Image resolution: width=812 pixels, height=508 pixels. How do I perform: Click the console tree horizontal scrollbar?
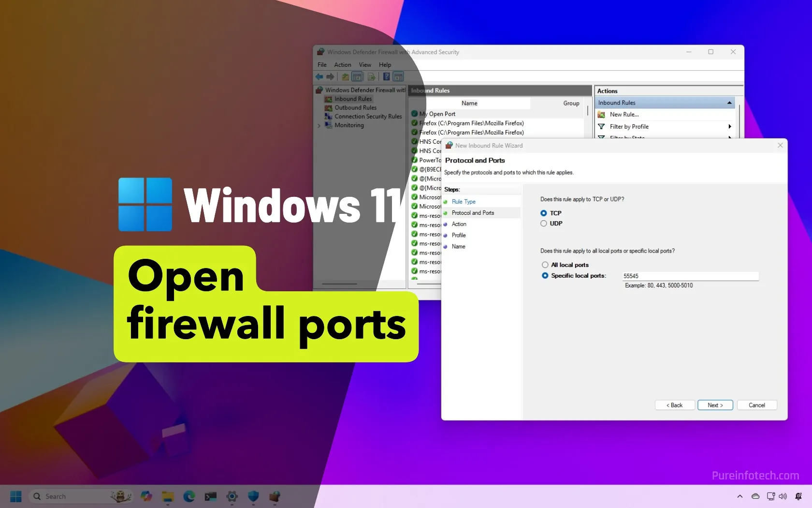tap(340, 284)
